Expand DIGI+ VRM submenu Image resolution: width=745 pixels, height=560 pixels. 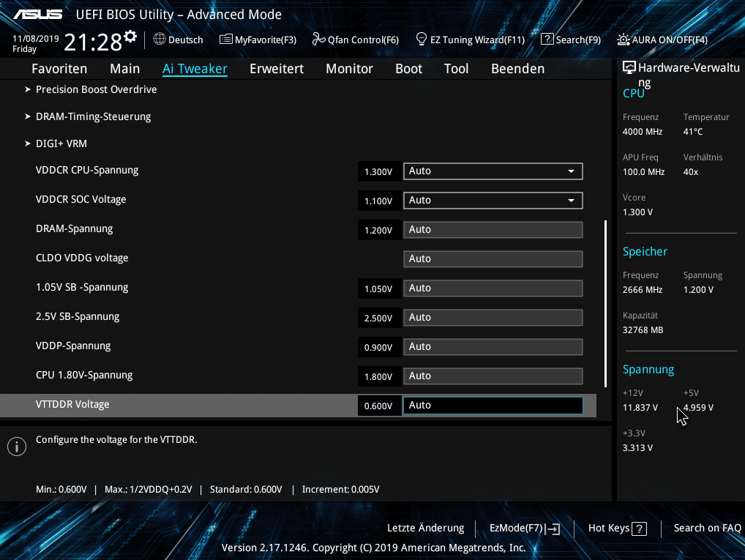[x=61, y=143]
